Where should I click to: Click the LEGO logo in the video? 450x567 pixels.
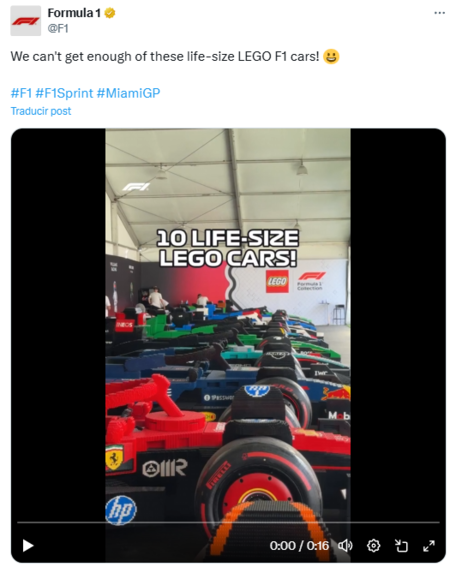pyautogui.click(x=277, y=281)
